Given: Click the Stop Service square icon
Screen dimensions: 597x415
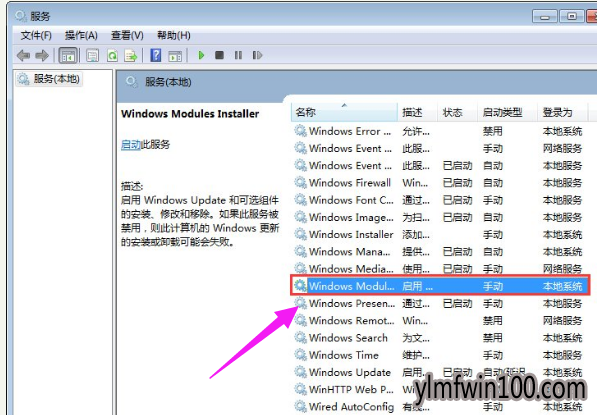Looking at the screenshot, I should [219, 56].
